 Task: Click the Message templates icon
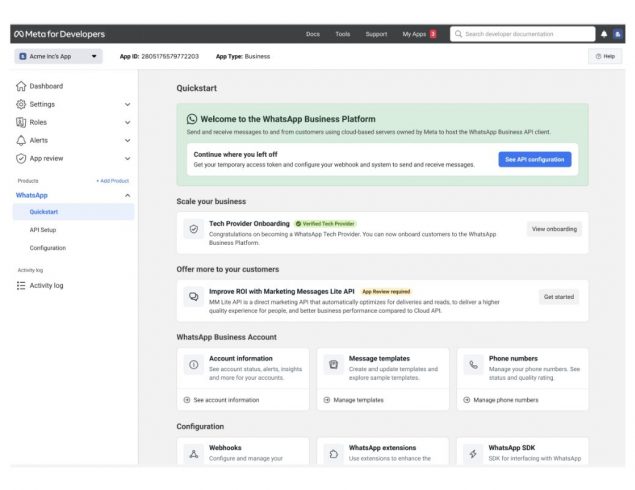[x=334, y=364]
